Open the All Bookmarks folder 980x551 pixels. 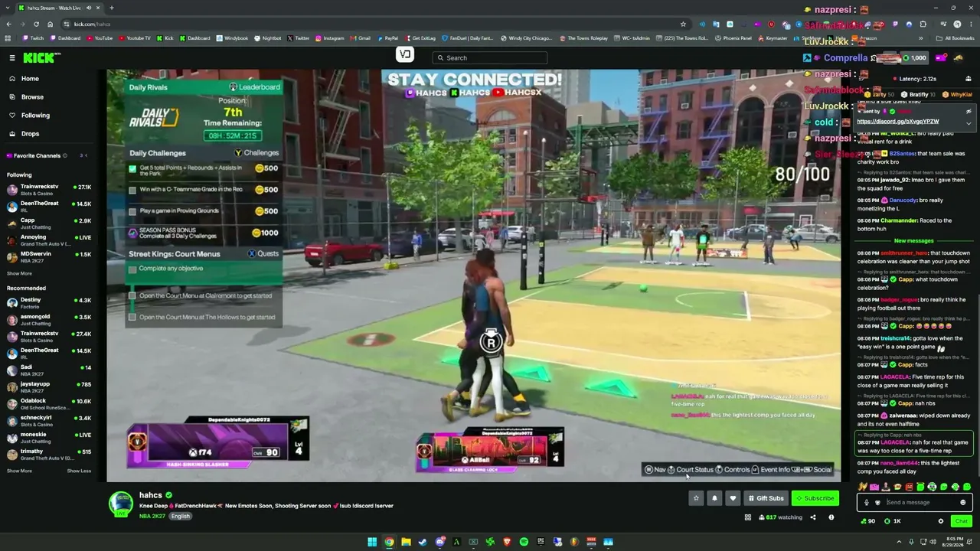(955, 38)
